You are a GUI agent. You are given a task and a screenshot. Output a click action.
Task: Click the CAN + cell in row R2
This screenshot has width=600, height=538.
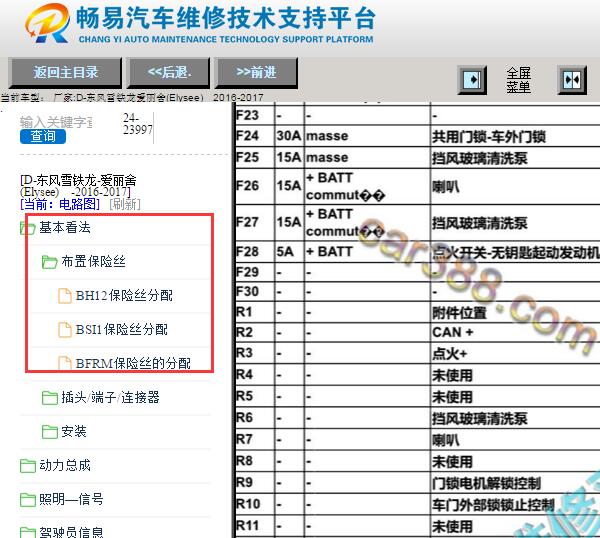coord(453,332)
